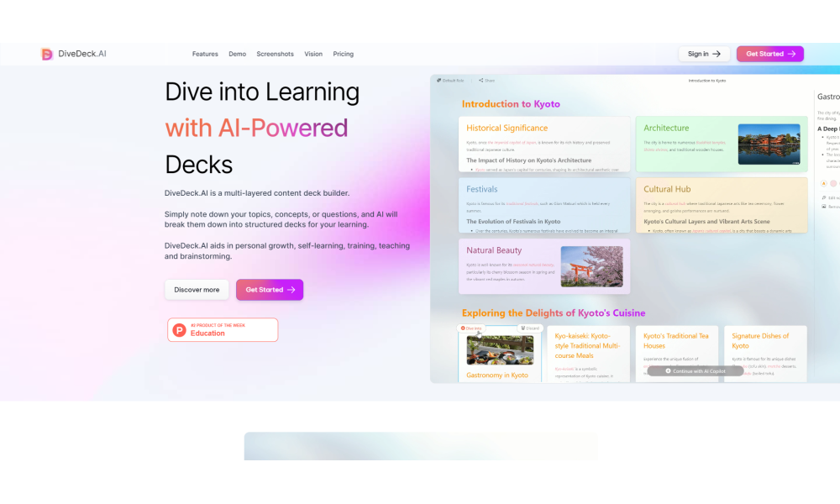Click the Share icon in the demo
The width and height of the screenshot is (840, 504).
481,81
